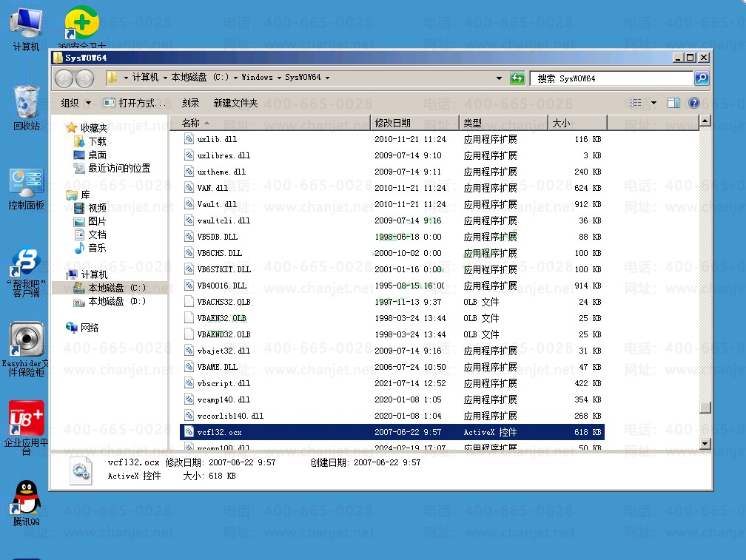Click the Back navigation arrow button
This screenshot has width=746, height=560.
coord(64,78)
